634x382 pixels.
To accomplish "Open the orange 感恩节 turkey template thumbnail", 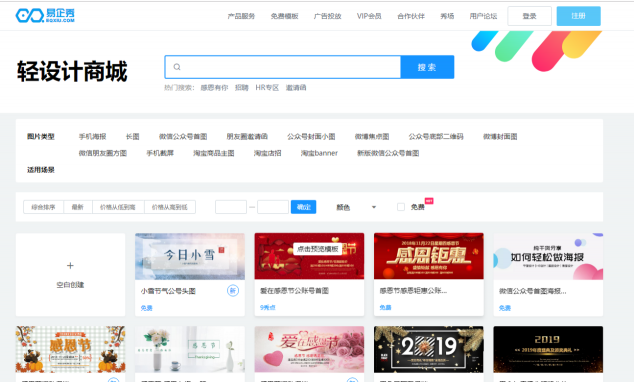I will pyautogui.click(x=70, y=349).
